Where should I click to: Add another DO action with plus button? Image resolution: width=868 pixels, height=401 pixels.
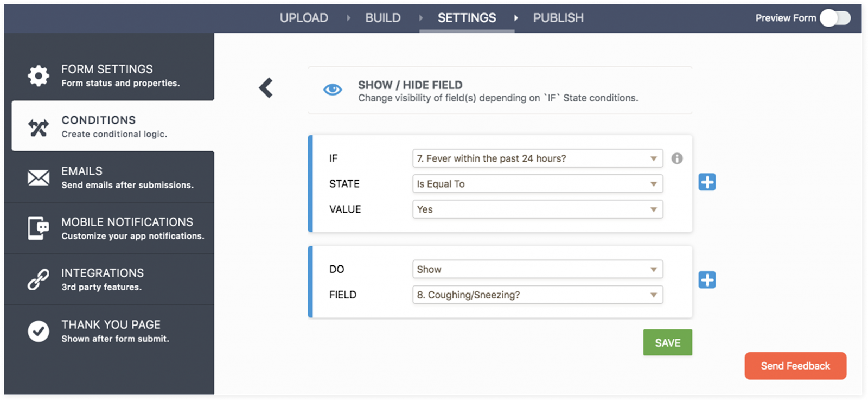point(707,280)
